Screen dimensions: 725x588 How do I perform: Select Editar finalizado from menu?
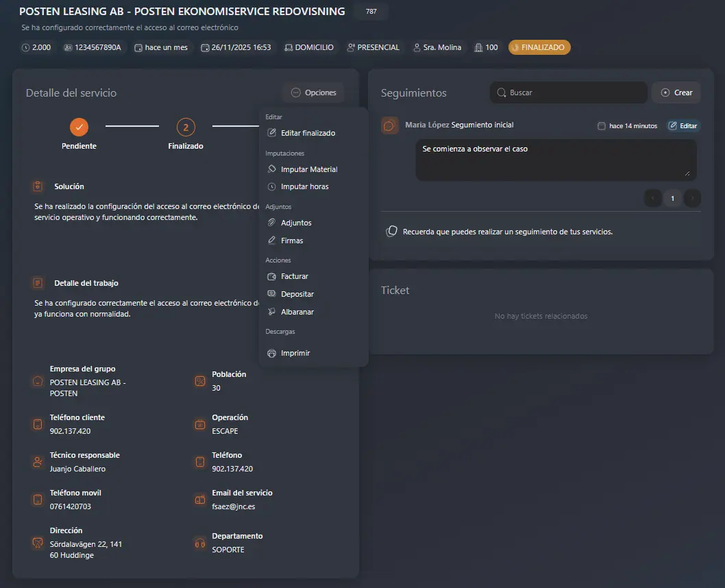[x=308, y=133]
